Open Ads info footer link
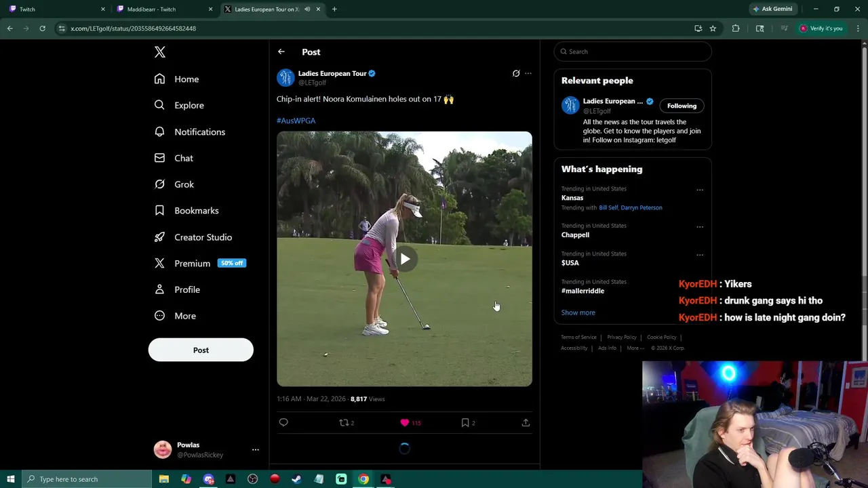868x488 pixels. click(x=607, y=348)
